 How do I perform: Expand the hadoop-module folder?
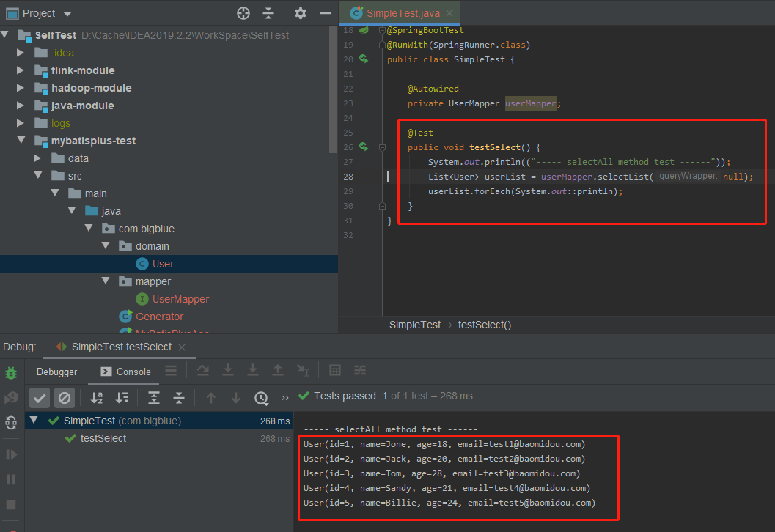[x=21, y=88]
